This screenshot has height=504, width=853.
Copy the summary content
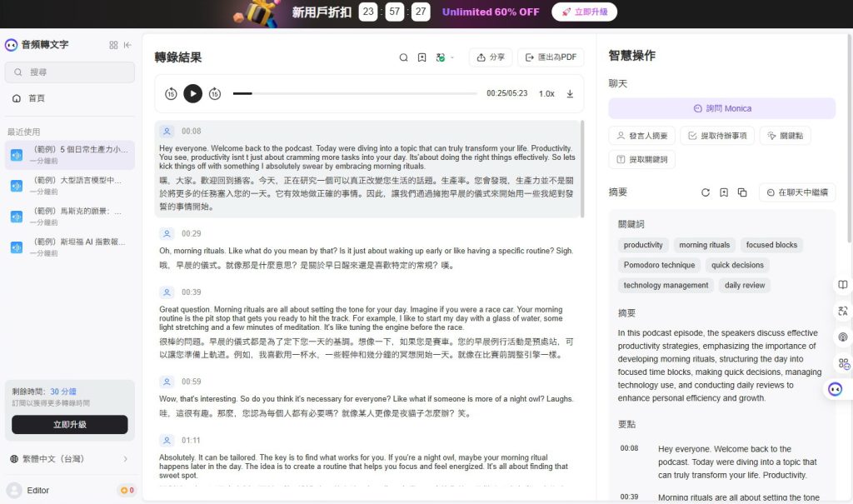[742, 192]
